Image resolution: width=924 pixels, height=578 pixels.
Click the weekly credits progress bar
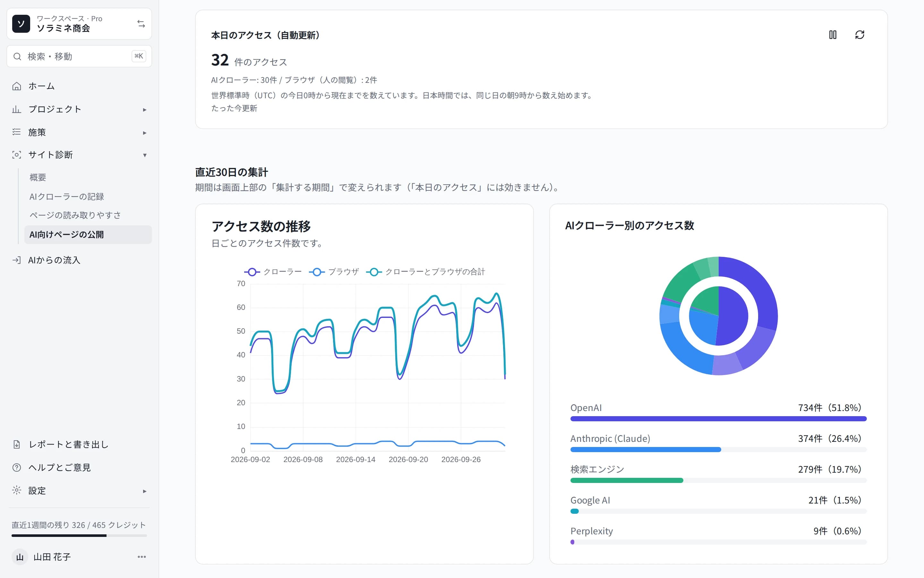[79, 535]
